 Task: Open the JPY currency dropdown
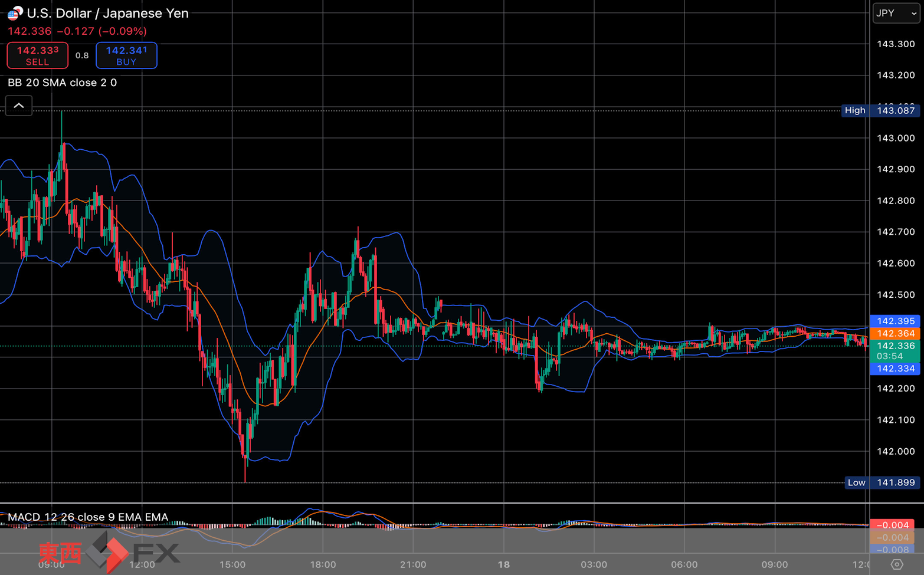coord(896,13)
